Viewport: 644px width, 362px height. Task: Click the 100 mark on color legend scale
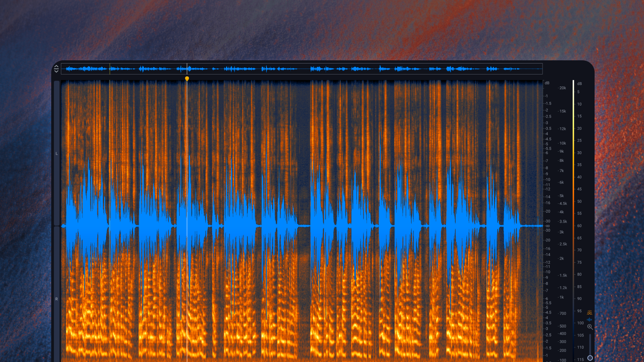click(x=580, y=323)
